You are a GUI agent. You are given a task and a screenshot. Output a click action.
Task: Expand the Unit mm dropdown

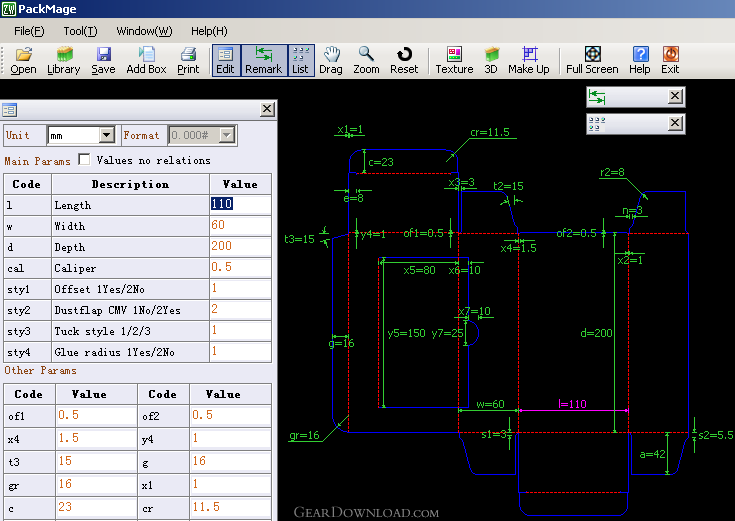coord(107,136)
